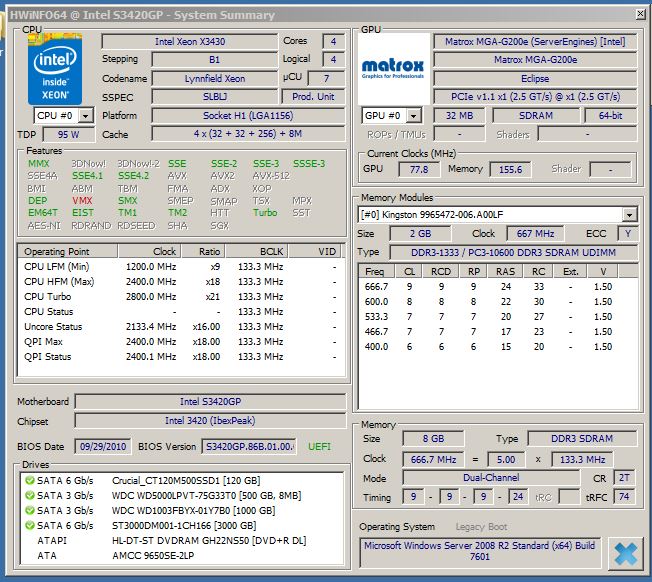Click the memory size 8 GB field
This screenshot has width=652, height=582.
click(433, 439)
